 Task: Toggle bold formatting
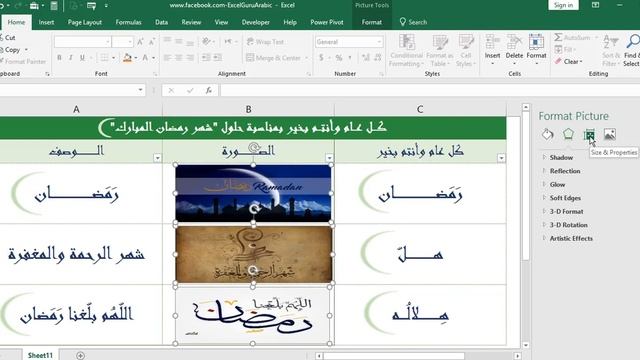click(x=60, y=58)
